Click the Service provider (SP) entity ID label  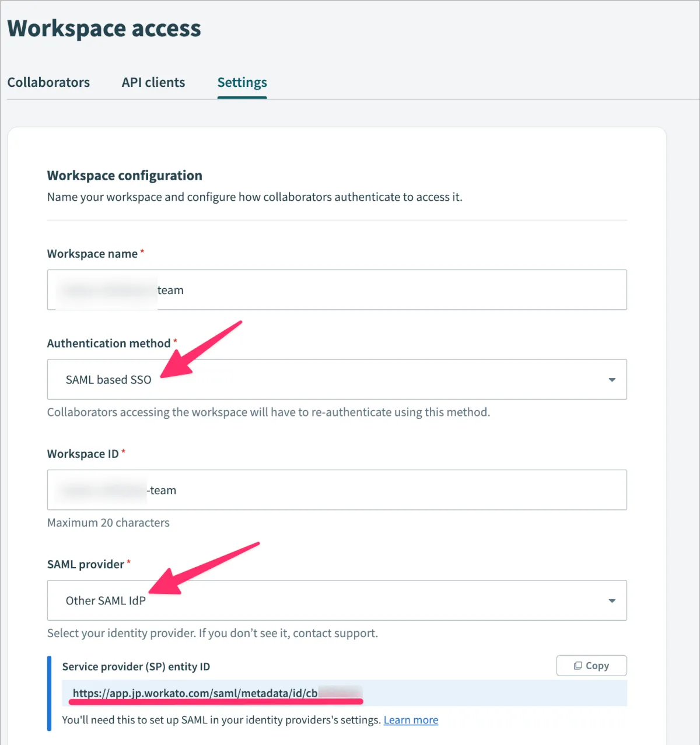tap(136, 667)
